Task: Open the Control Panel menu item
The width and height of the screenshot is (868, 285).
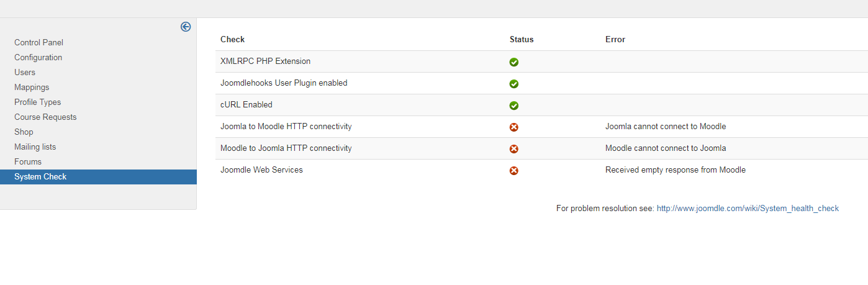Action: [38, 43]
